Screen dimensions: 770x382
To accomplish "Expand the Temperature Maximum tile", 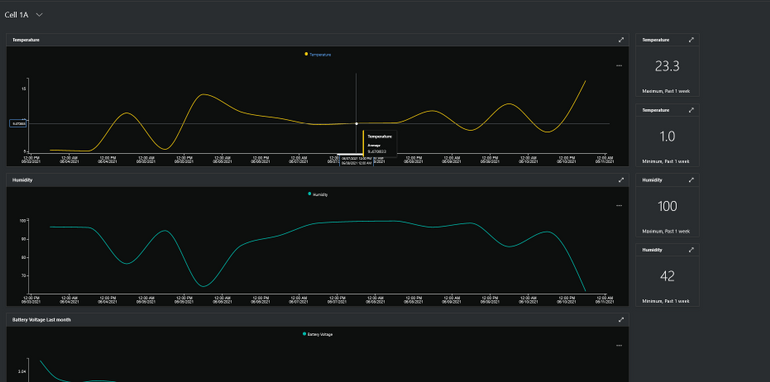I will 691,40.
